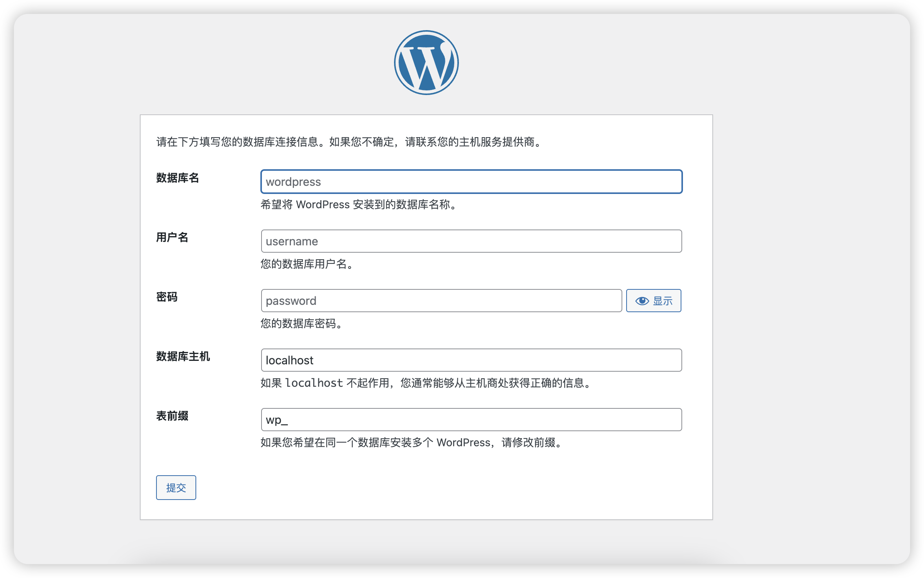Click the 密码 label
Viewport: 924px width, 578px height.
pos(166,297)
